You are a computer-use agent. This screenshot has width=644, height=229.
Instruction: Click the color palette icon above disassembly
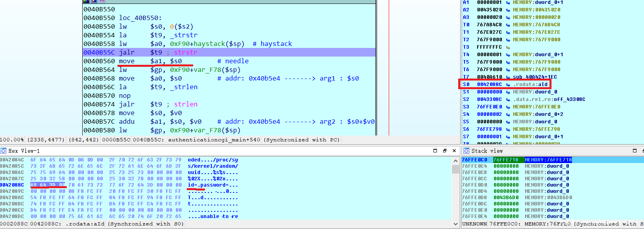(86, 1)
